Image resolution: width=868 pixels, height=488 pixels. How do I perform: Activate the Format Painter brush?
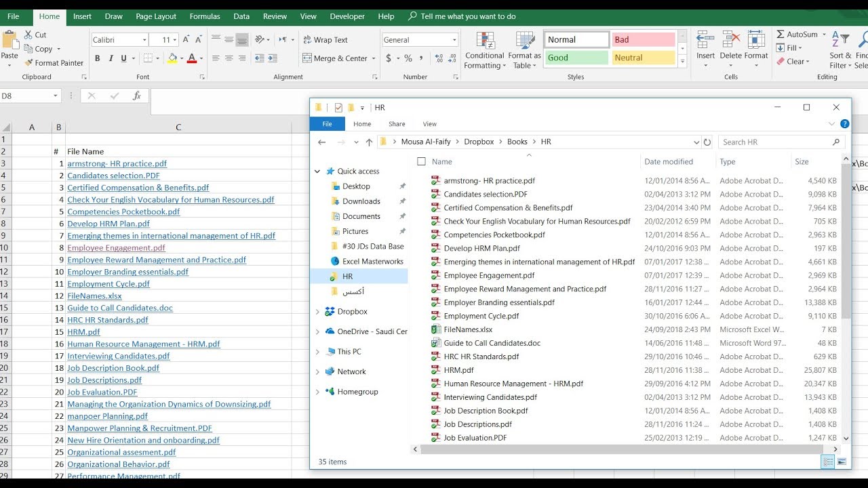(29, 63)
